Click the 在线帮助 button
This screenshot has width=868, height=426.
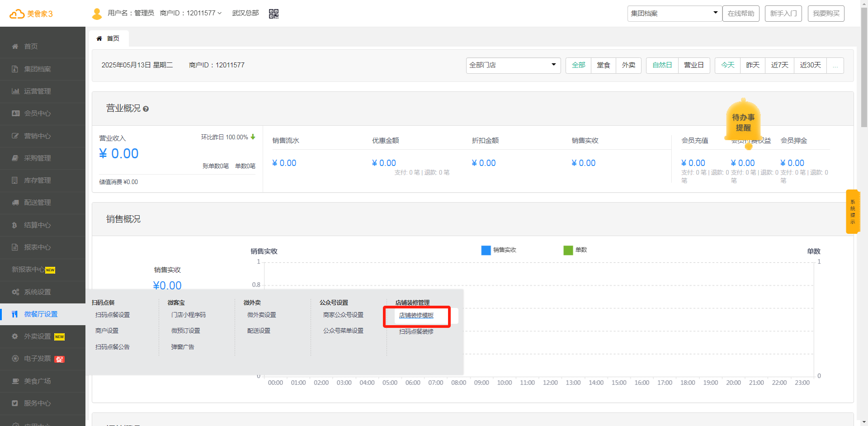(x=741, y=14)
